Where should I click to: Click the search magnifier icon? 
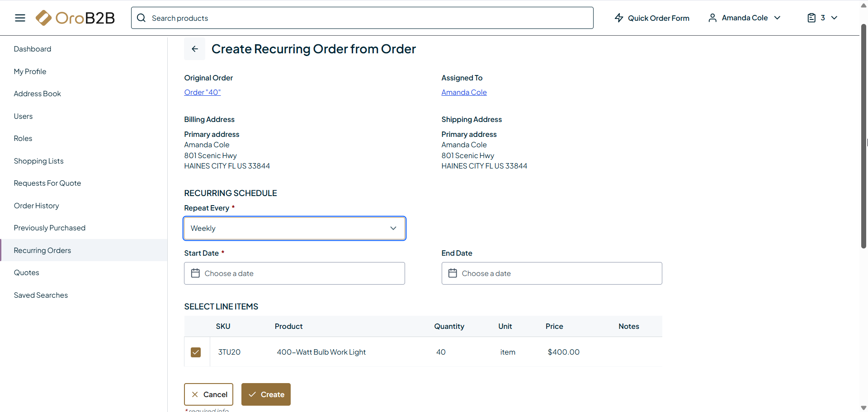click(x=142, y=18)
